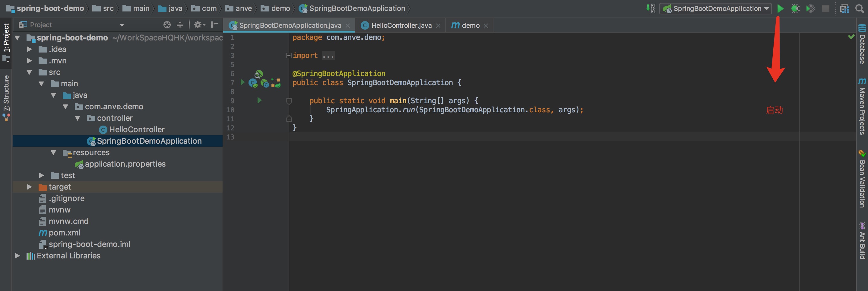The height and width of the screenshot is (291, 868).
Task: Expand the test folder
Action: coord(41,175)
